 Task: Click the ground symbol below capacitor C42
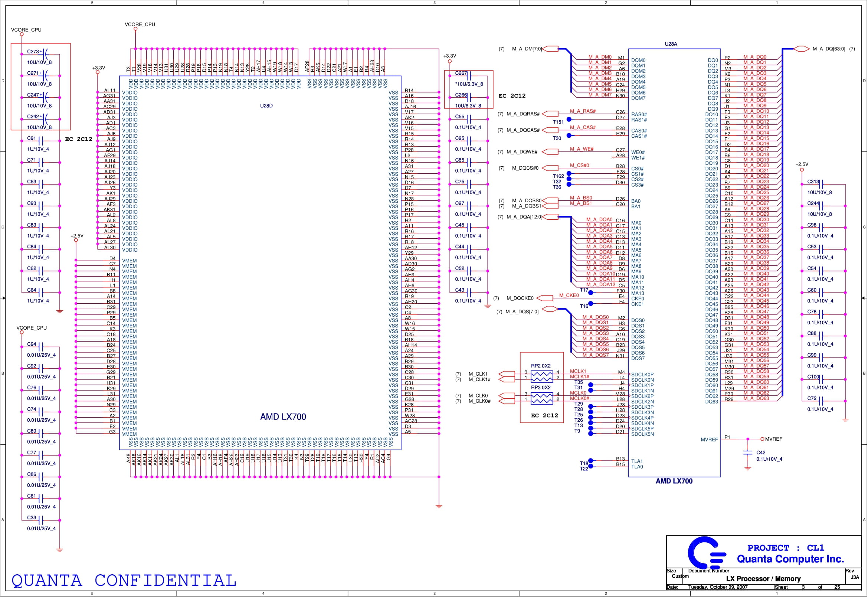[747, 469]
